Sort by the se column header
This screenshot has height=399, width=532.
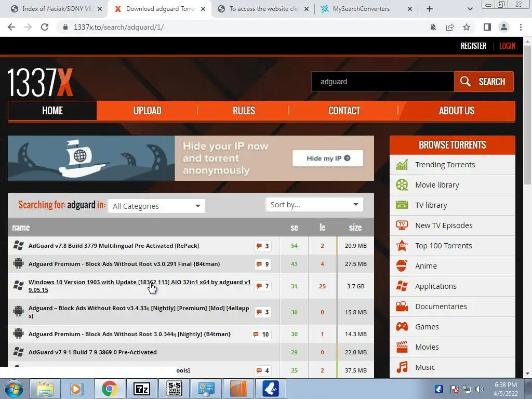(294, 228)
